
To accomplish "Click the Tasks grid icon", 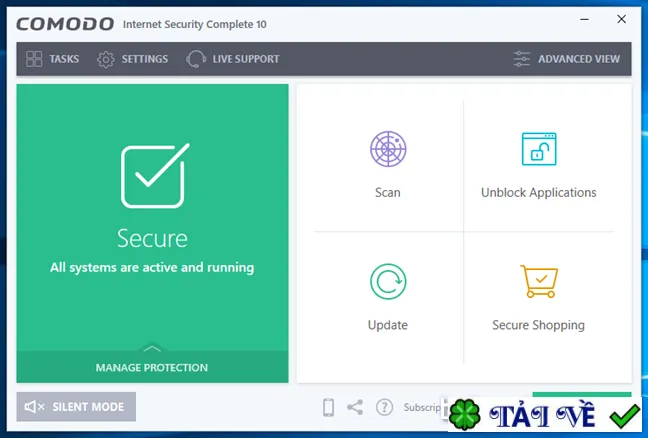I will pyautogui.click(x=34, y=59).
